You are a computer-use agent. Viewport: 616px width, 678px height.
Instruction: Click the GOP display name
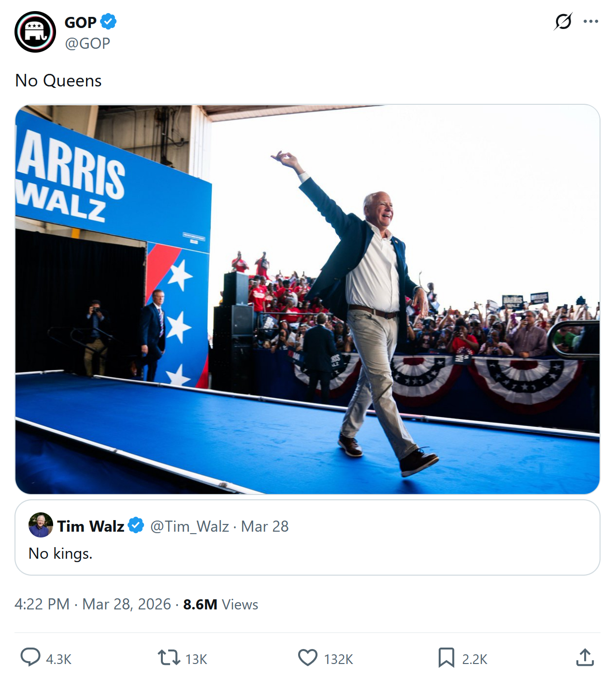tap(80, 22)
